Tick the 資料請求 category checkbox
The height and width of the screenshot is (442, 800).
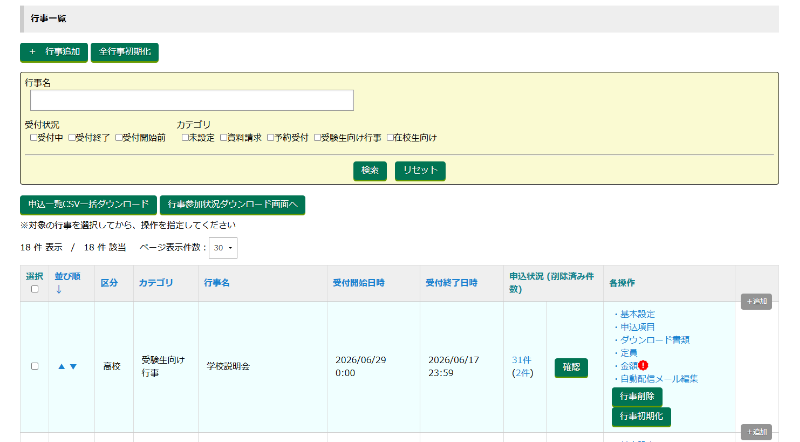[223, 137]
